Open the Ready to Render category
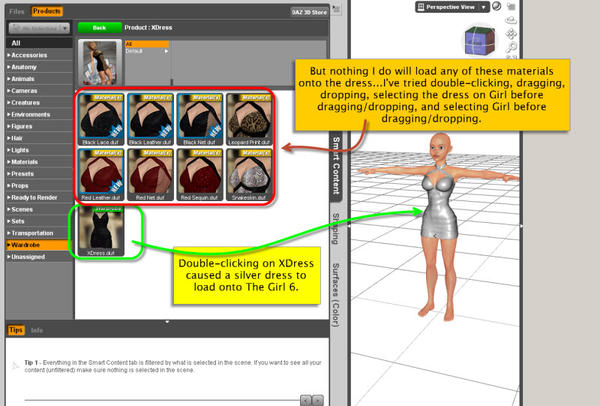Image resolution: width=600 pixels, height=406 pixels. click(x=39, y=197)
